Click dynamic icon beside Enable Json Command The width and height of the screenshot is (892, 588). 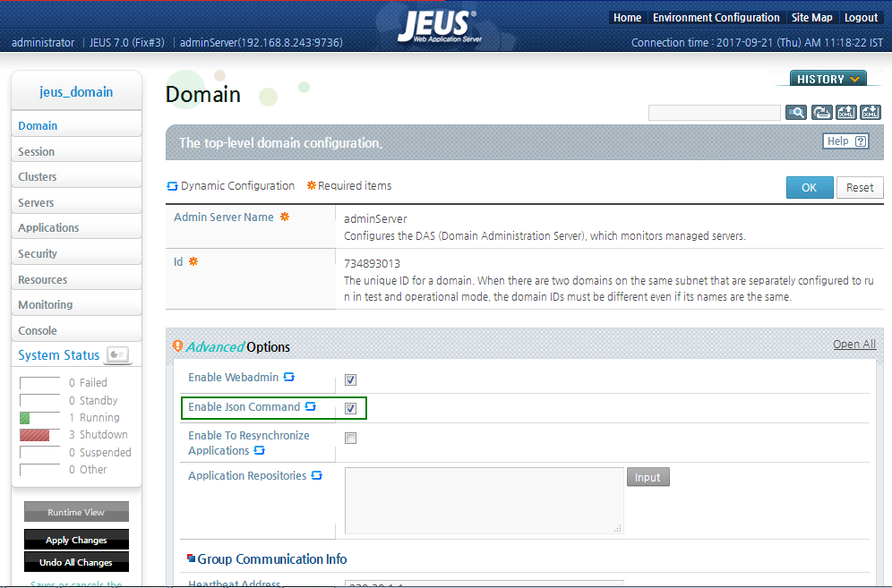tap(310, 406)
